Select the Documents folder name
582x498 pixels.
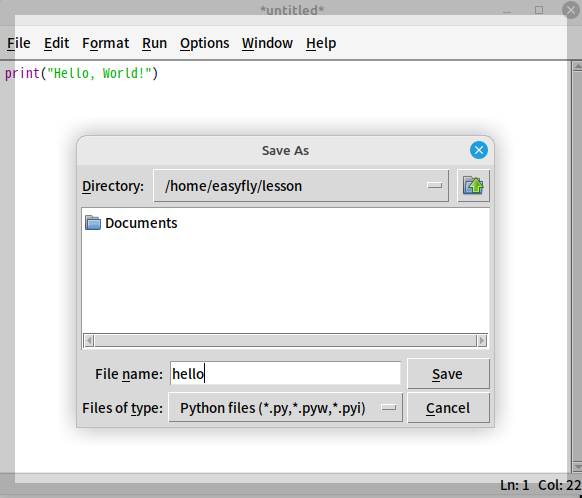141,223
